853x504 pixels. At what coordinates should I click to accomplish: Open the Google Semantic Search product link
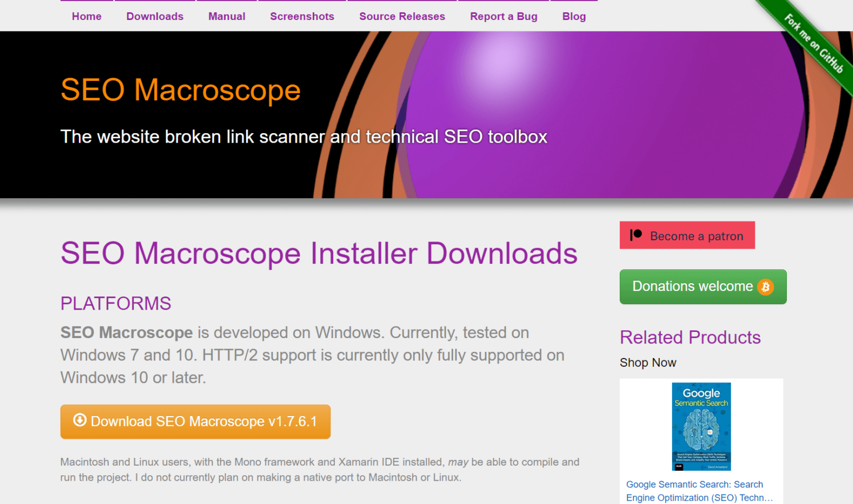[700, 491]
